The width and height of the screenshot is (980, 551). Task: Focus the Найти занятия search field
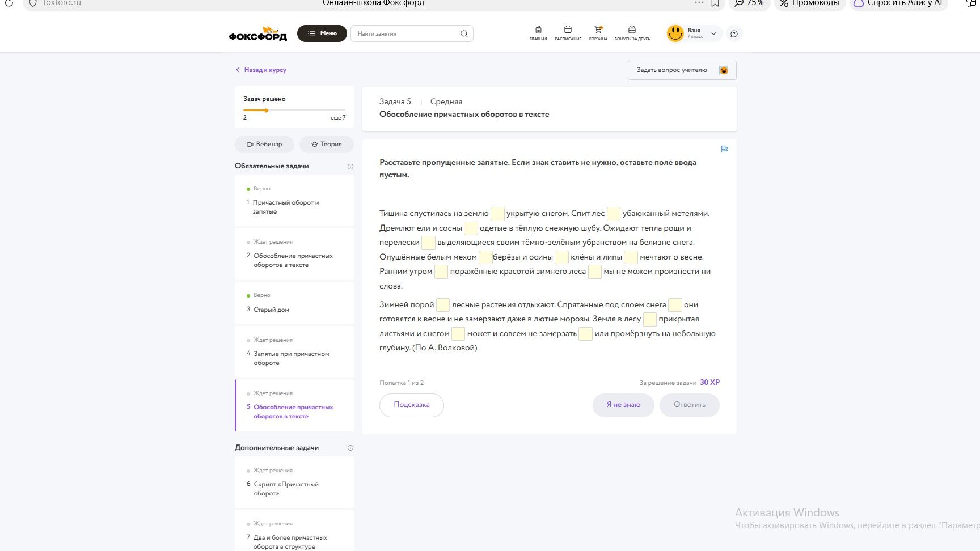click(412, 33)
